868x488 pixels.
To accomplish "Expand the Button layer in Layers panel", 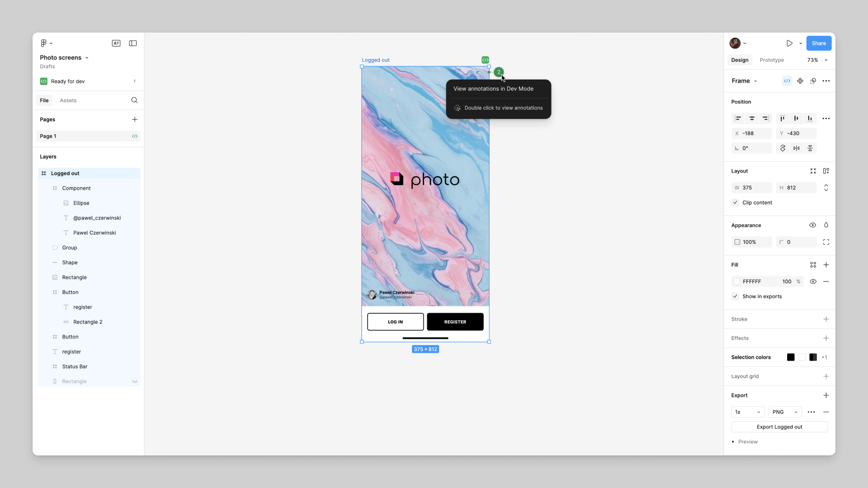I will coord(47,337).
